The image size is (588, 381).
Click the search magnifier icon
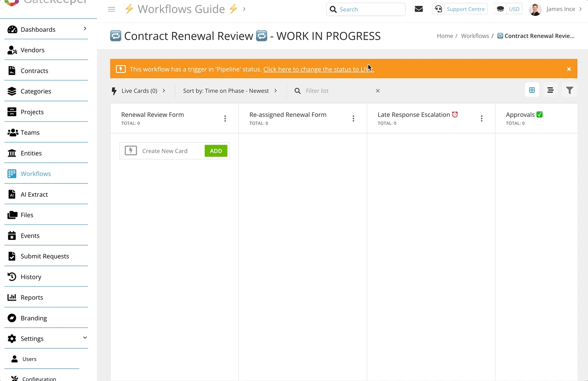tap(333, 9)
